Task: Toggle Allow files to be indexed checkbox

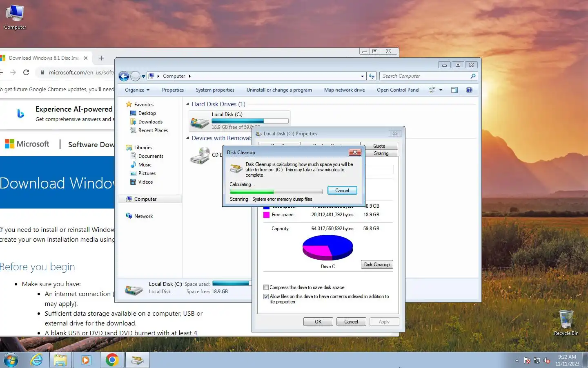Action: (x=266, y=296)
